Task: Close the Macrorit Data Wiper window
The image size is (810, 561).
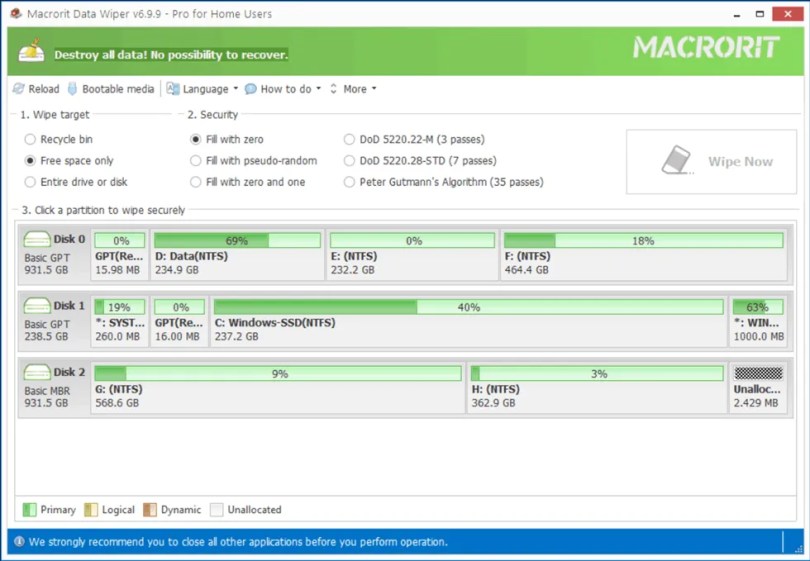Action: click(787, 14)
